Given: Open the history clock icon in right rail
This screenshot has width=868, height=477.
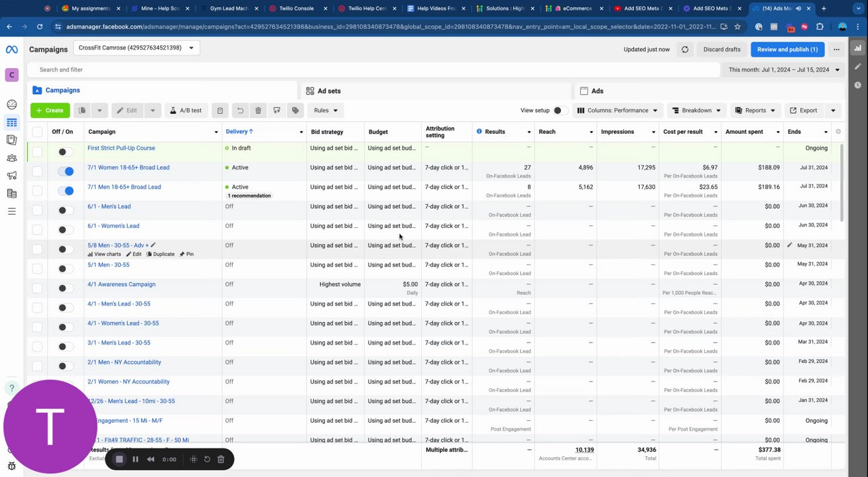Looking at the screenshot, I should 858,85.
